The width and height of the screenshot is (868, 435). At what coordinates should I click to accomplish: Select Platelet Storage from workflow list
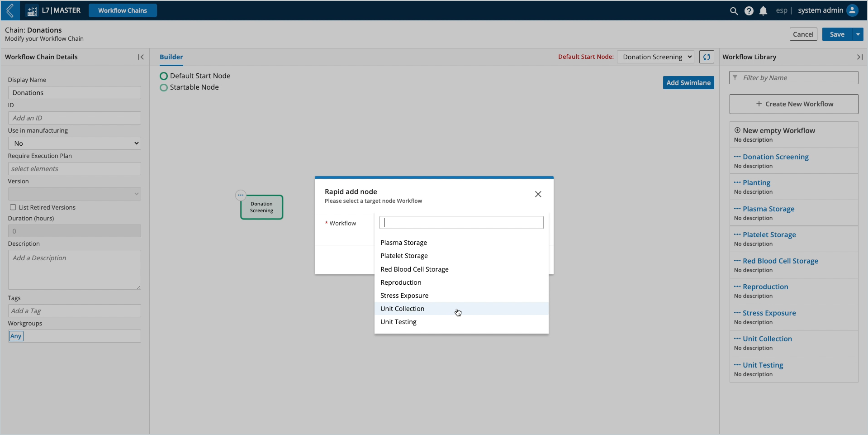click(x=461, y=256)
